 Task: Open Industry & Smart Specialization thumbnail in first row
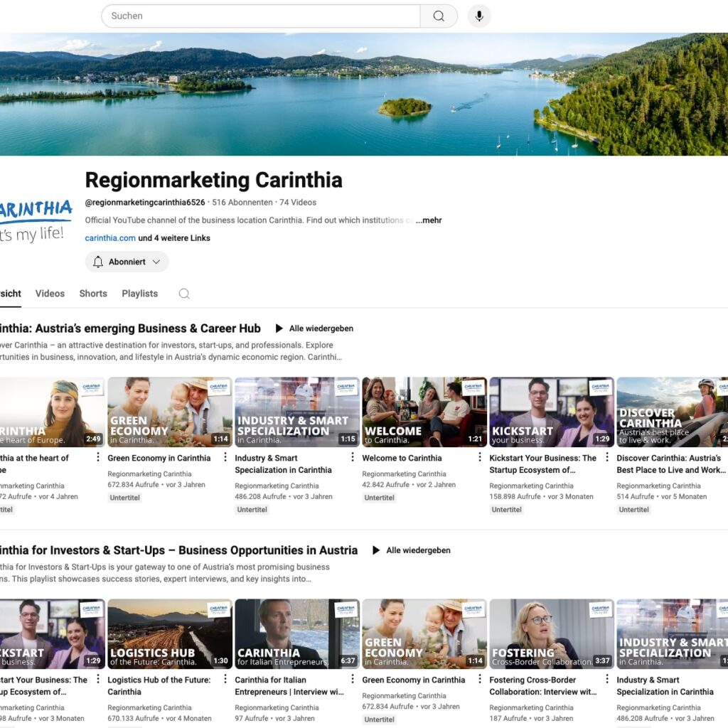click(297, 412)
